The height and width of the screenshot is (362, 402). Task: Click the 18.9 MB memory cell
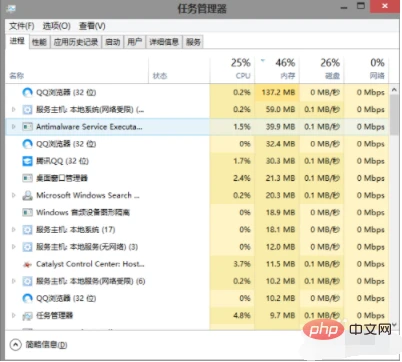(277, 212)
